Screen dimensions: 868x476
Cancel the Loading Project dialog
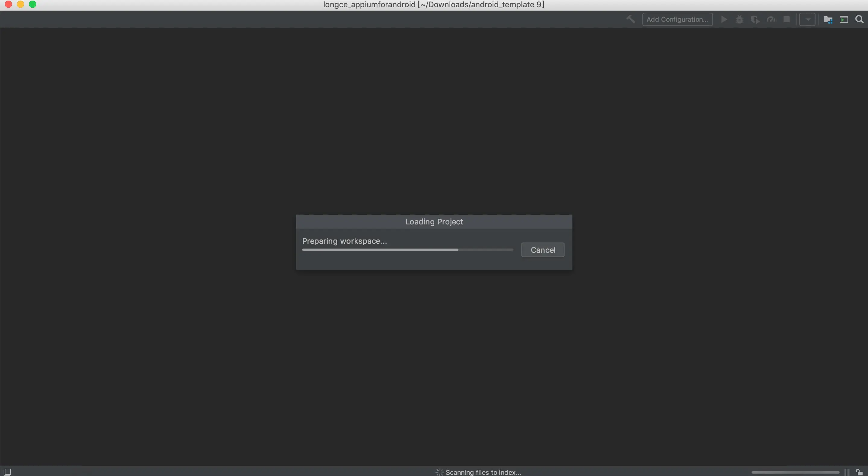(x=543, y=250)
